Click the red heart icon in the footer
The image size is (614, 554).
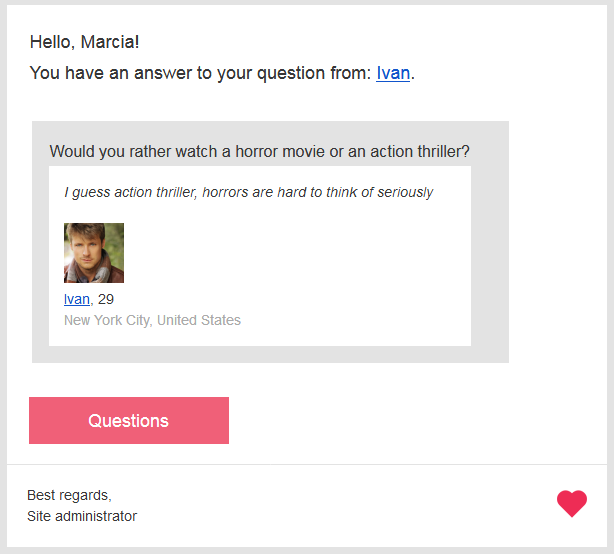(x=572, y=503)
